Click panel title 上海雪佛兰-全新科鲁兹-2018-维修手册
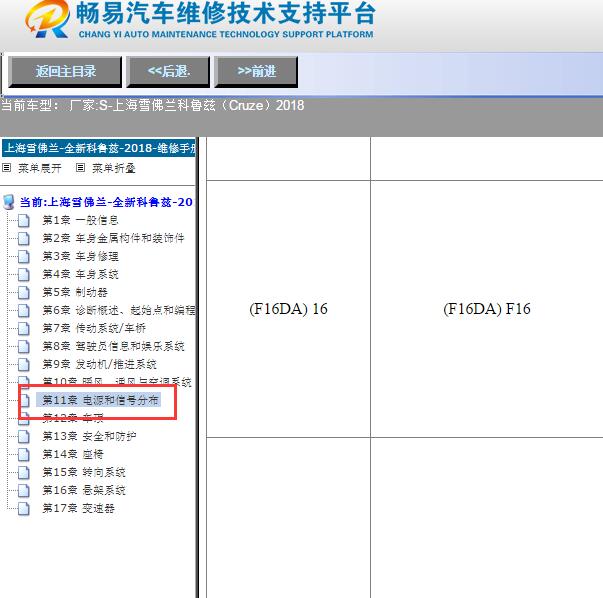Viewport: 603px width, 598px height. (x=99, y=148)
